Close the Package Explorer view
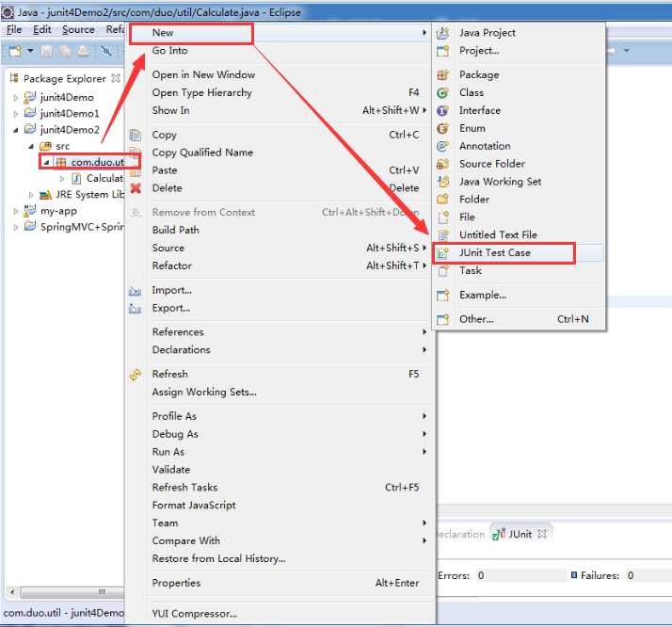This screenshot has width=672, height=627. 116,78
